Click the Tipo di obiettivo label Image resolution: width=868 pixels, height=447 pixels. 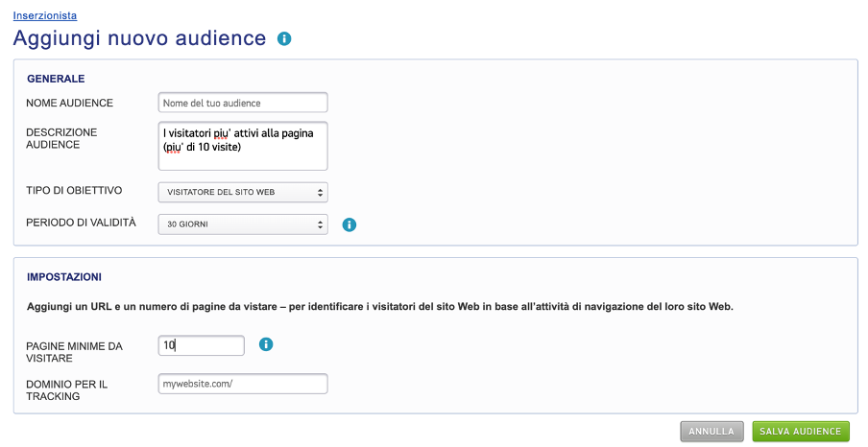pos(74,190)
